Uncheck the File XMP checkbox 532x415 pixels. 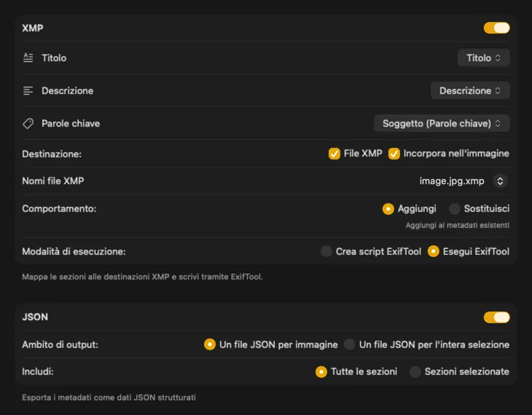pos(335,154)
